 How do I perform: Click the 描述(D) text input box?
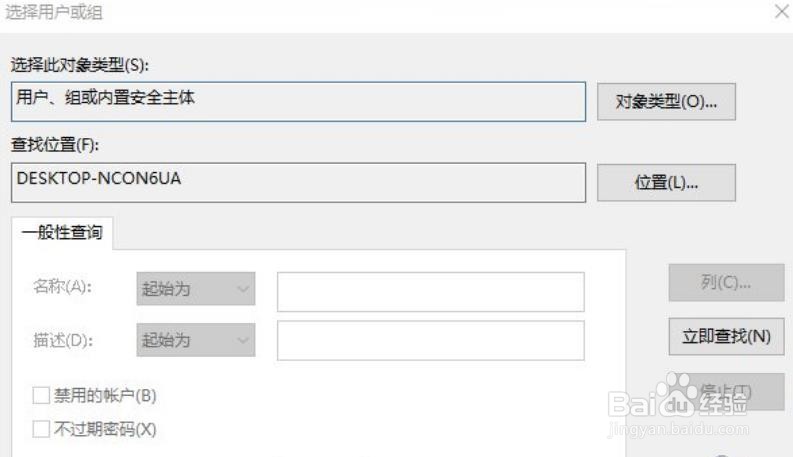click(x=431, y=340)
